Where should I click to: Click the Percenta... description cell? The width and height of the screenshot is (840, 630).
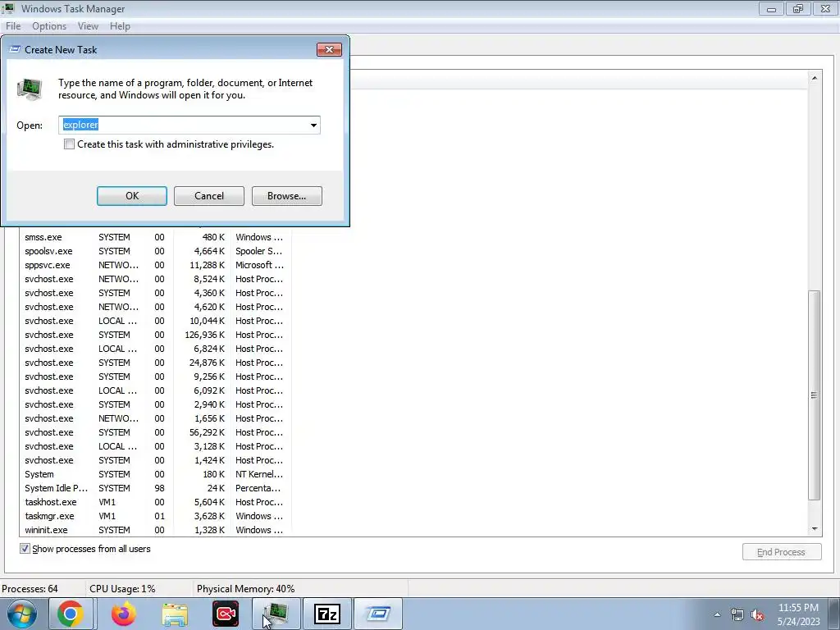click(258, 488)
